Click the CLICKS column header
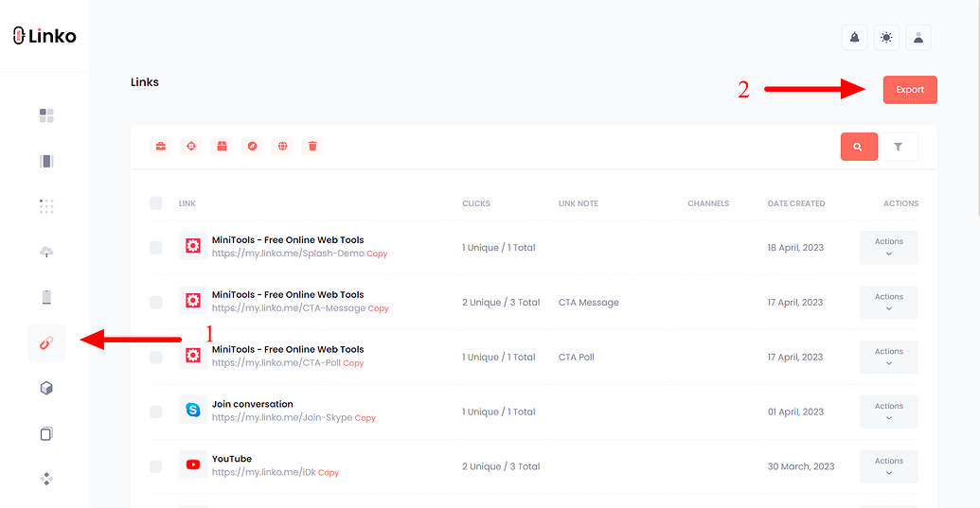This screenshot has width=980, height=508. coord(476,203)
